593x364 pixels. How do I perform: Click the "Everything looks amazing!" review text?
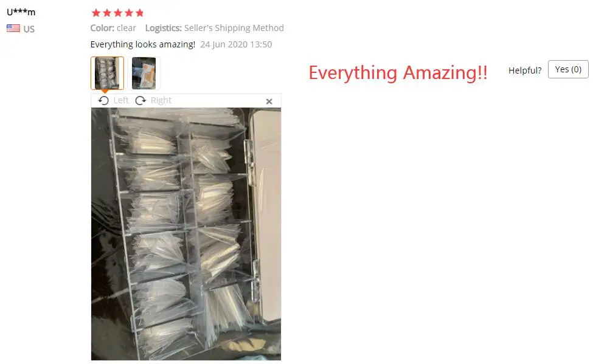point(142,44)
